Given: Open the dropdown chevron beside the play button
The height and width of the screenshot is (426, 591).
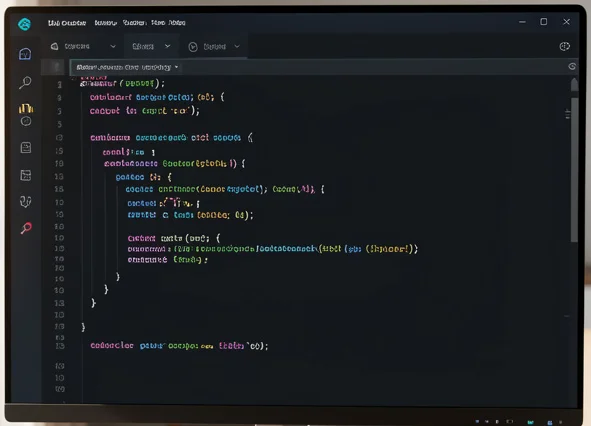Looking at the screenshot, I should (x=237, y=46).
